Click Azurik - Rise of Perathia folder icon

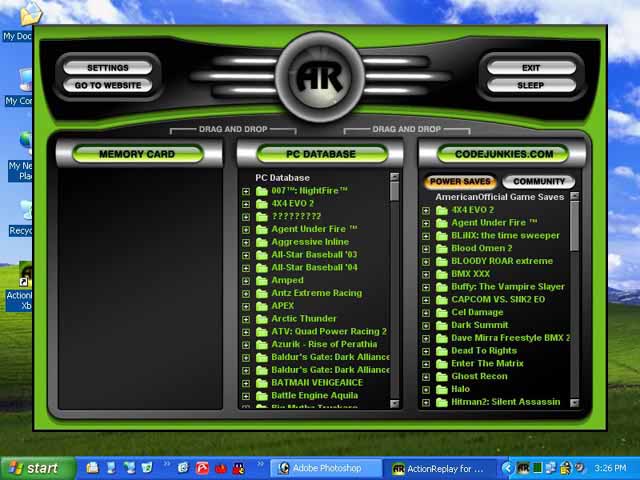(x=262, y=344)
